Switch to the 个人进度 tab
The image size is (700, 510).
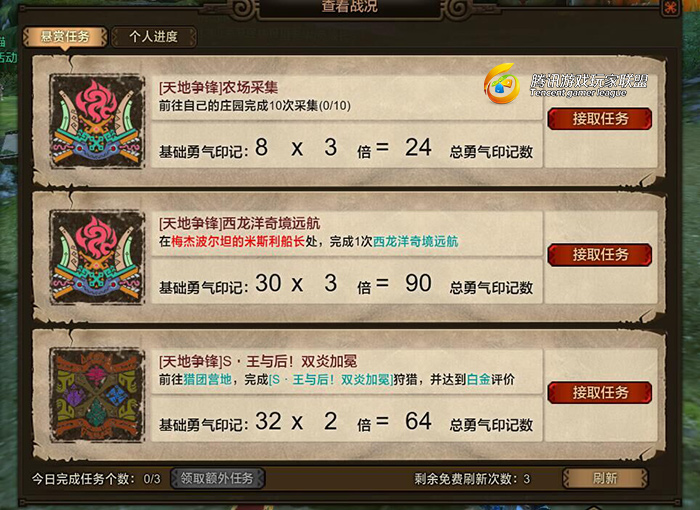pyautogui.click(x=154, y=37)
